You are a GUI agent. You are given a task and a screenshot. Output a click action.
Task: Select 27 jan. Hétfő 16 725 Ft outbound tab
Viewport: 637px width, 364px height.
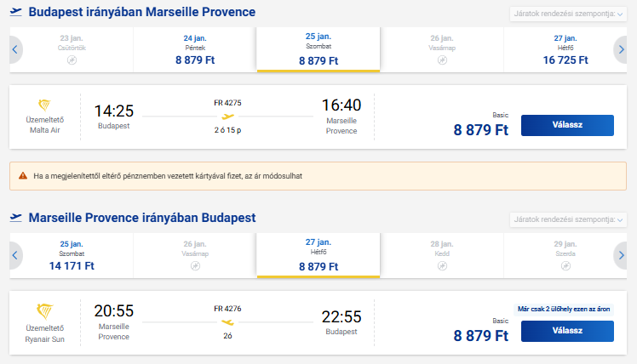click(x=565, y=50)
